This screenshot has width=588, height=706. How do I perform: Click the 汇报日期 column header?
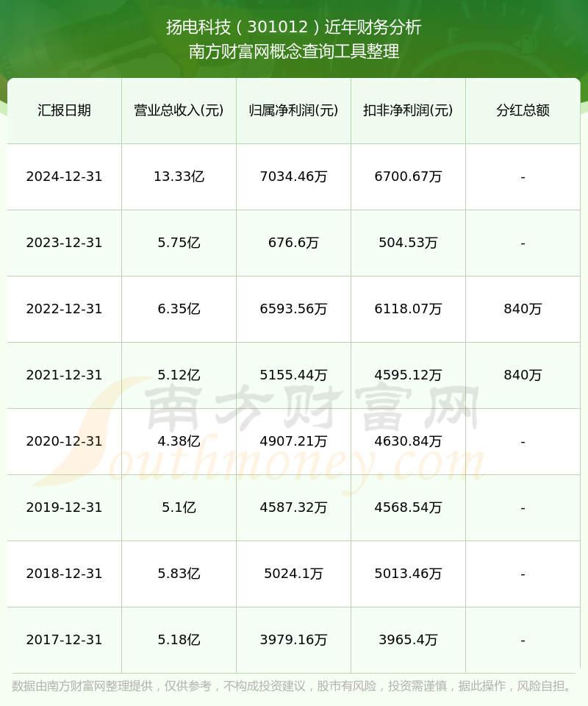[x=65, y=110]
